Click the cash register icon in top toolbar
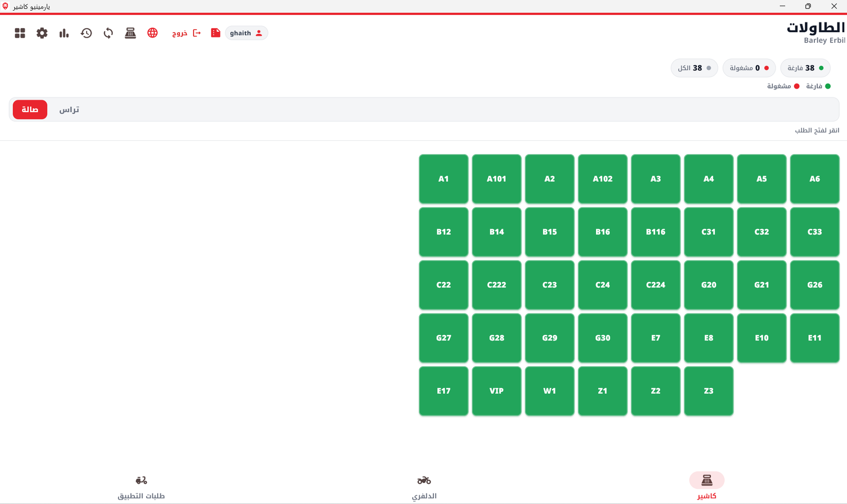Image resolution: width=847 pixels, height=504 pixels. click(130, 33)
